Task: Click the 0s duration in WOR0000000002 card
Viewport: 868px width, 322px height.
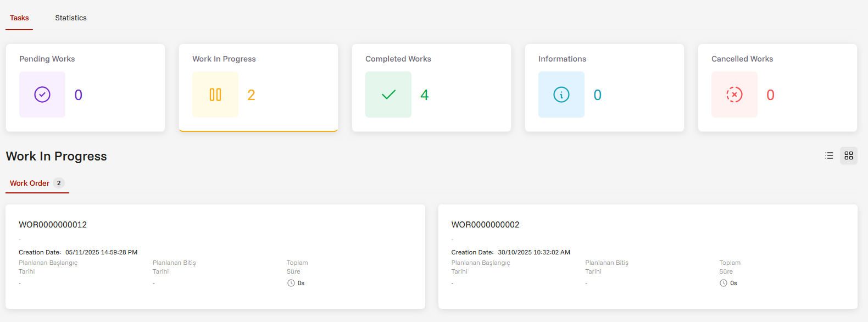Action: 733,283
